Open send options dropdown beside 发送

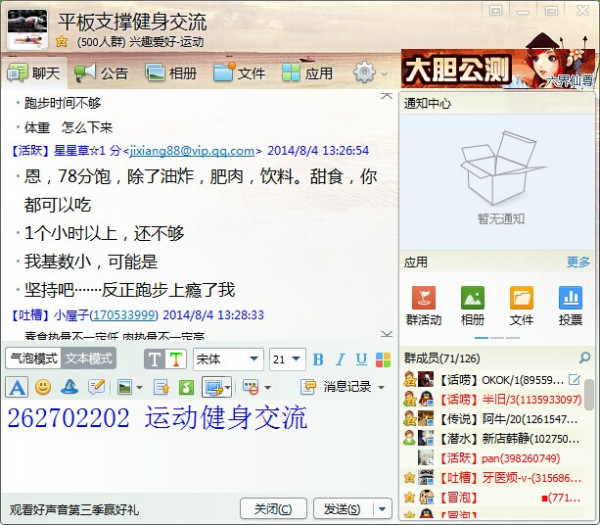(382, 509)
